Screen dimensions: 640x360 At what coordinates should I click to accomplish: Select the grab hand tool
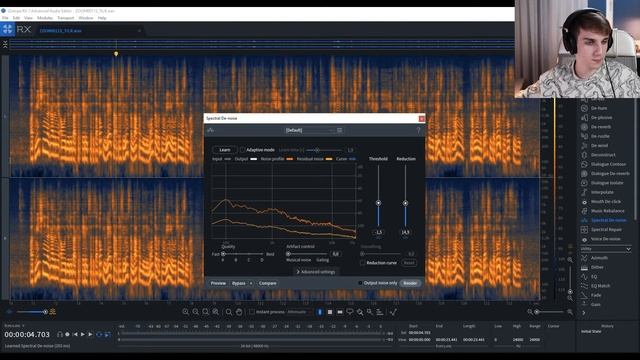[x=239, y=312]
